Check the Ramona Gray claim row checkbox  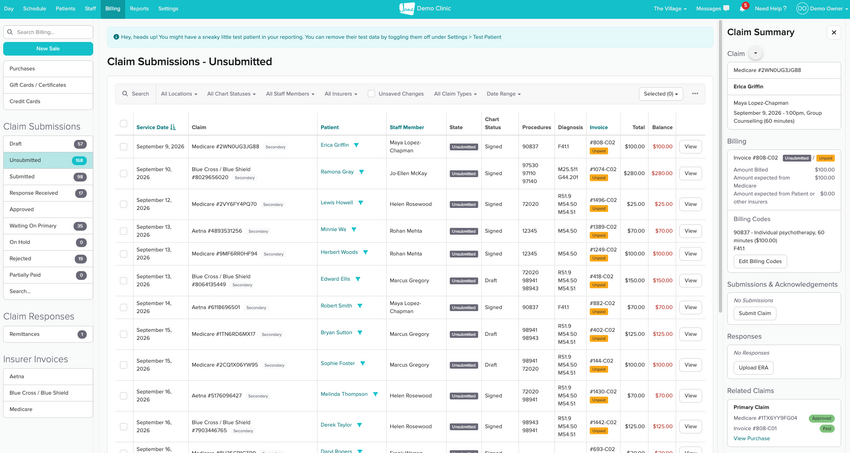pyautogui.click(x=124, y=173)
